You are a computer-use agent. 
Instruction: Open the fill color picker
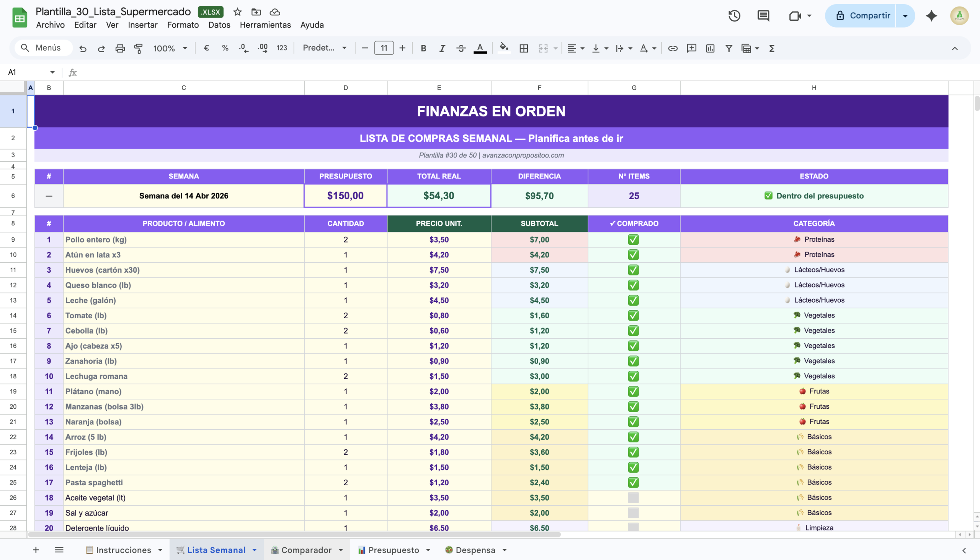coord(503,48)
